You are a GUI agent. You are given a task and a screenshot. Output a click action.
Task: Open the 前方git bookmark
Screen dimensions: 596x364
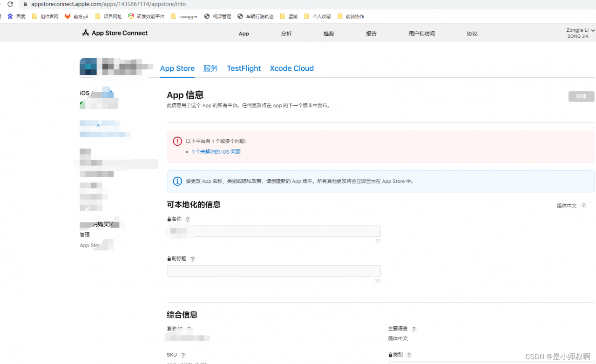click(76, 16)
